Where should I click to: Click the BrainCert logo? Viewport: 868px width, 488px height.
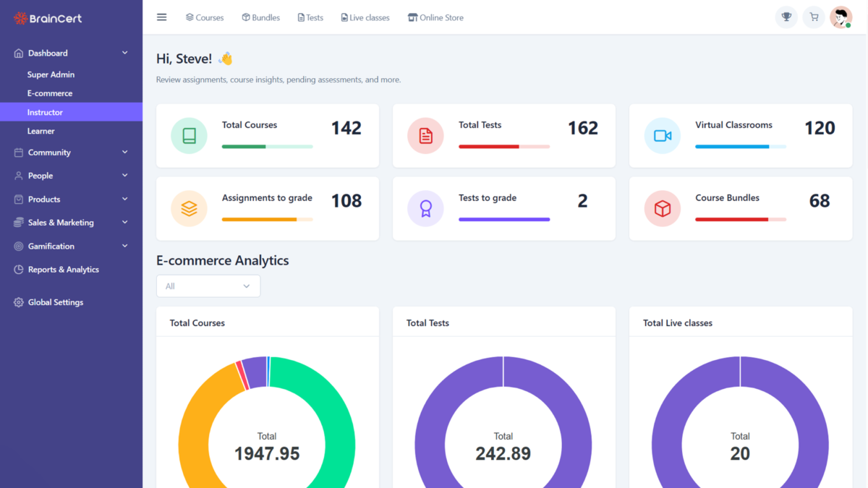[48, 18]
